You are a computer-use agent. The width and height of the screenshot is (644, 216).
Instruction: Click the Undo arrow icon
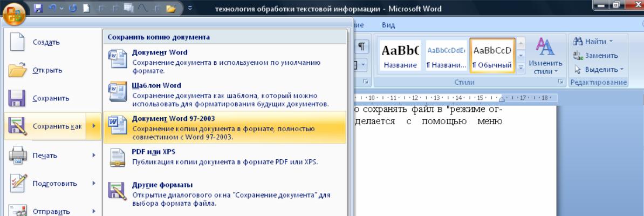(52, 8)
